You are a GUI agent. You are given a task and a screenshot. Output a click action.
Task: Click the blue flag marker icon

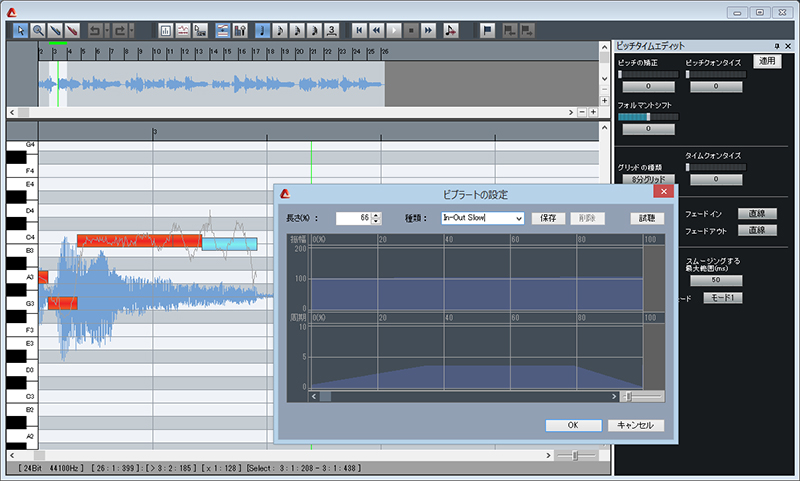488,31
